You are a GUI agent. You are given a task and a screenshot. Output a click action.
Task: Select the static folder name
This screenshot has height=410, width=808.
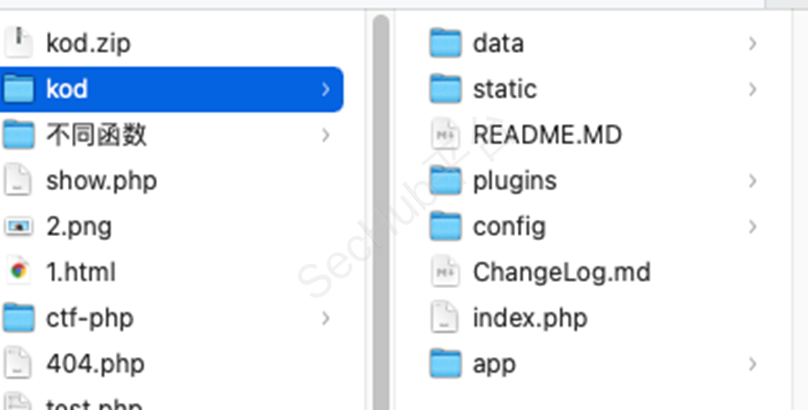click(x=505, y=89)
